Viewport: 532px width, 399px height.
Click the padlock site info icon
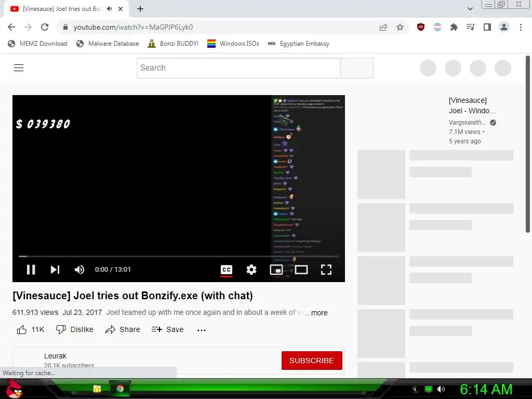pyautogui.click(x=65, y=27)
